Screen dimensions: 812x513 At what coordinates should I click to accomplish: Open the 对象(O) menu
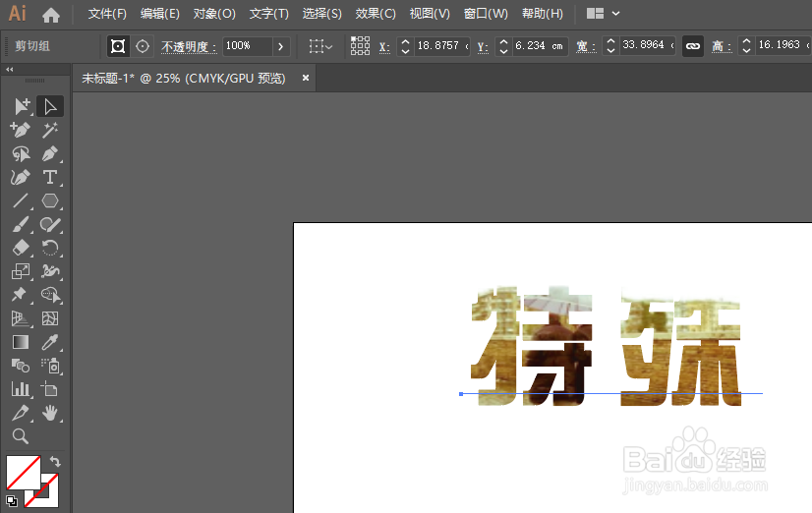(214, 14)
